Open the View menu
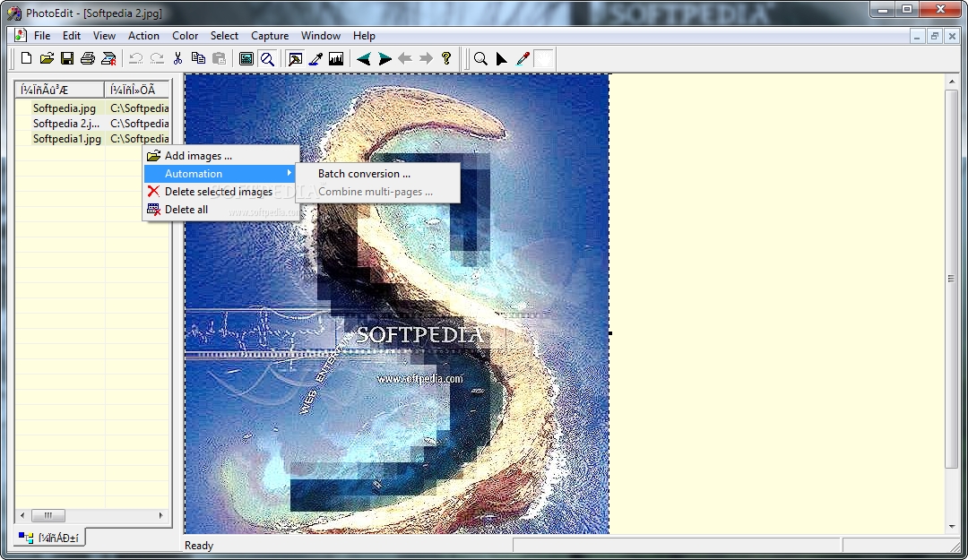The image size is (968, 560). [x=104, y=36]
